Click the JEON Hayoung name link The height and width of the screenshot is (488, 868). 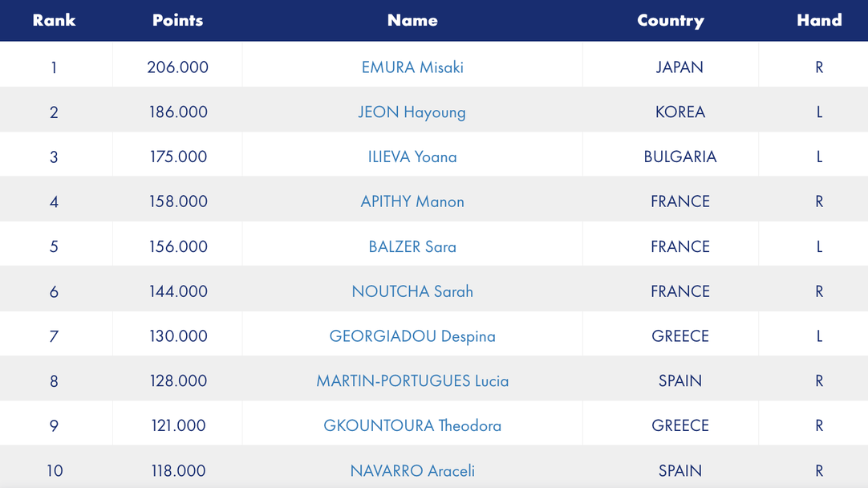tap(412, 112)
